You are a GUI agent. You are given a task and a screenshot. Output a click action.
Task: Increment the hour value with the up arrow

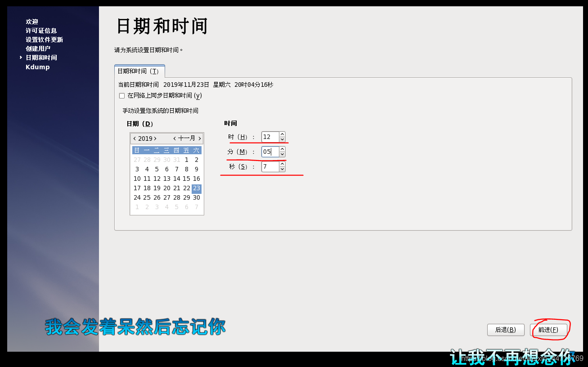tap(282, 134)
